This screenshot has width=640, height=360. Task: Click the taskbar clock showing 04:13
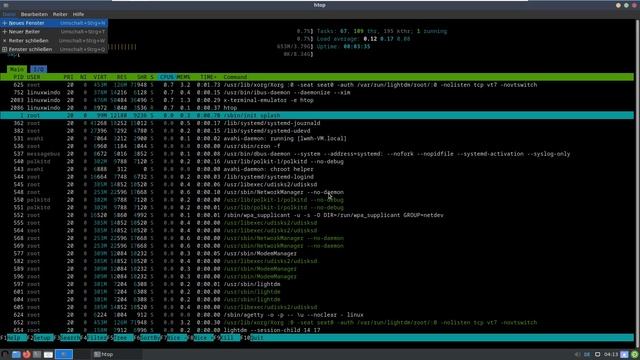click(x=611, y=354)
